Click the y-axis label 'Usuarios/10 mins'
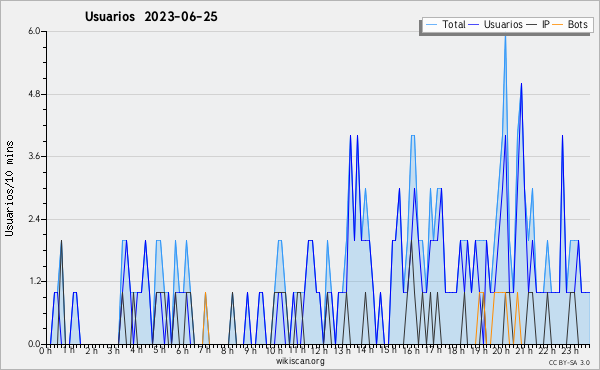 pyautogui.click(x=9, y=188)
